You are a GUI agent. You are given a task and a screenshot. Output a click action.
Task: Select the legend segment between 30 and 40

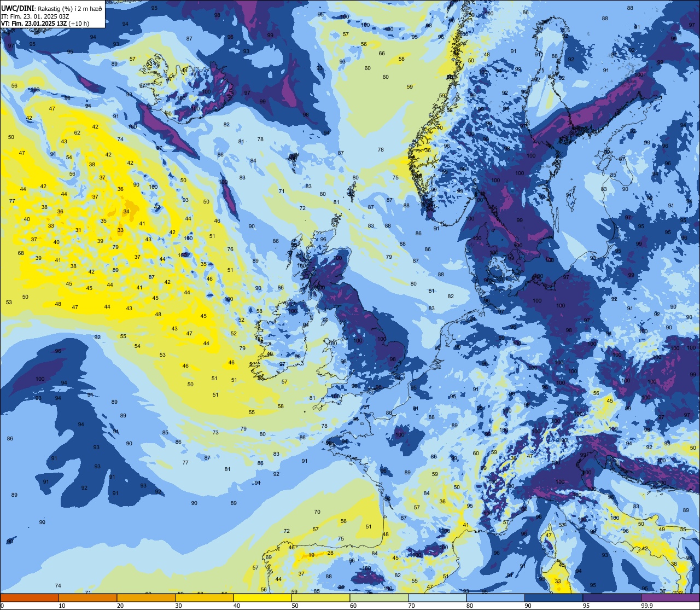pos(204,597)
